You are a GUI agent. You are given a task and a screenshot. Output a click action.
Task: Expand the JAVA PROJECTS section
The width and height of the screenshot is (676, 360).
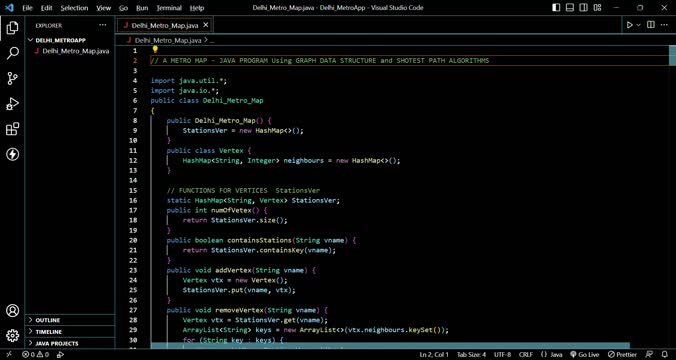pos(70,344)
